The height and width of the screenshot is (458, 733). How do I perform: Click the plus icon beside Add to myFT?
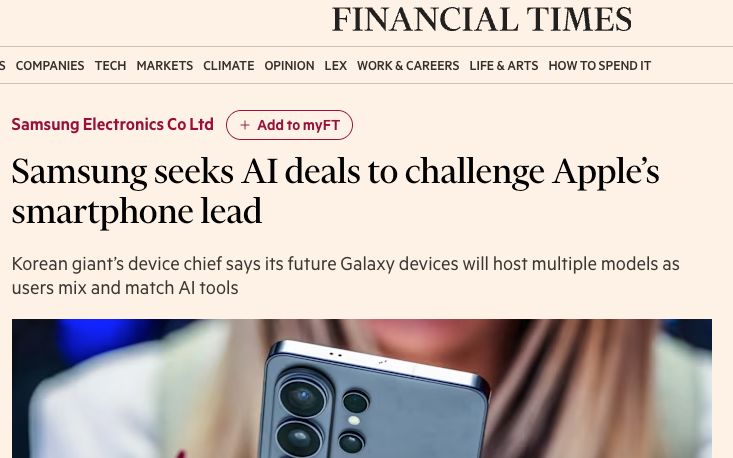click(245, 125)
